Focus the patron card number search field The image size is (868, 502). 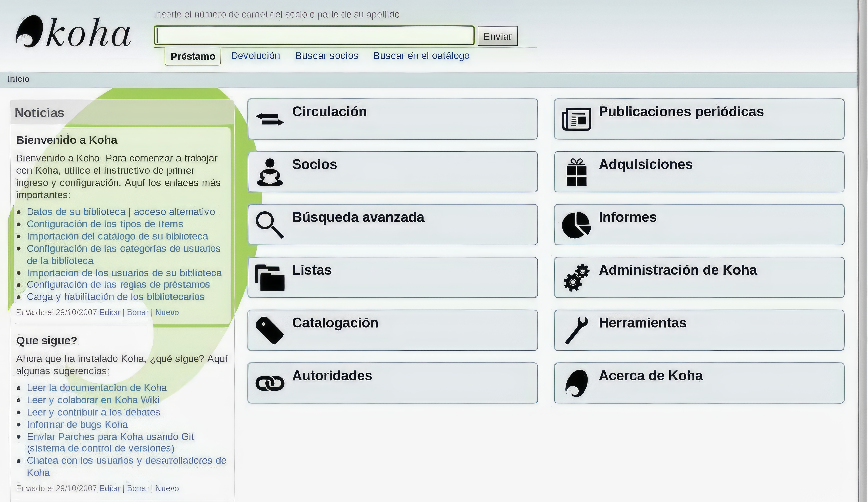314,35
